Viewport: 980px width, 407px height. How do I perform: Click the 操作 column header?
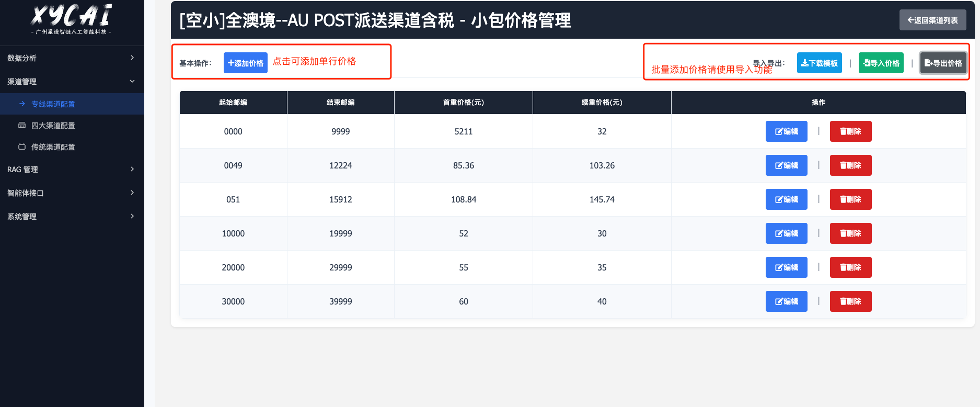coord(818,103)
